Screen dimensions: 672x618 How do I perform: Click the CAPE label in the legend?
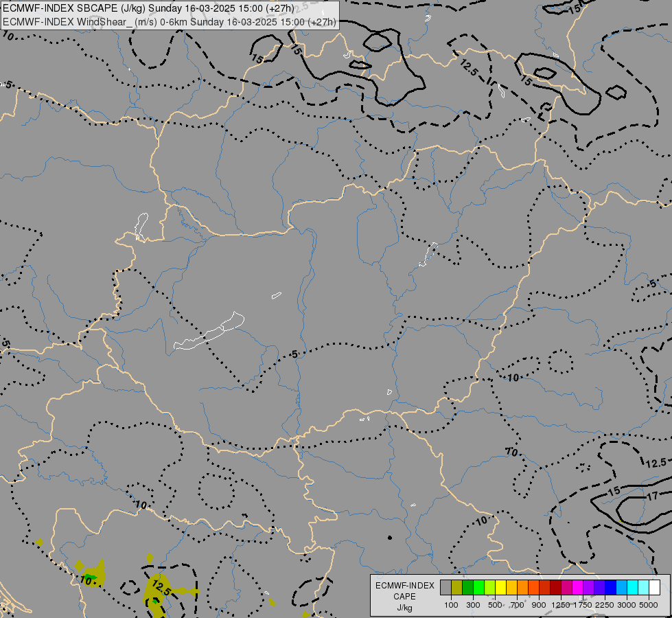coord(404,597)
